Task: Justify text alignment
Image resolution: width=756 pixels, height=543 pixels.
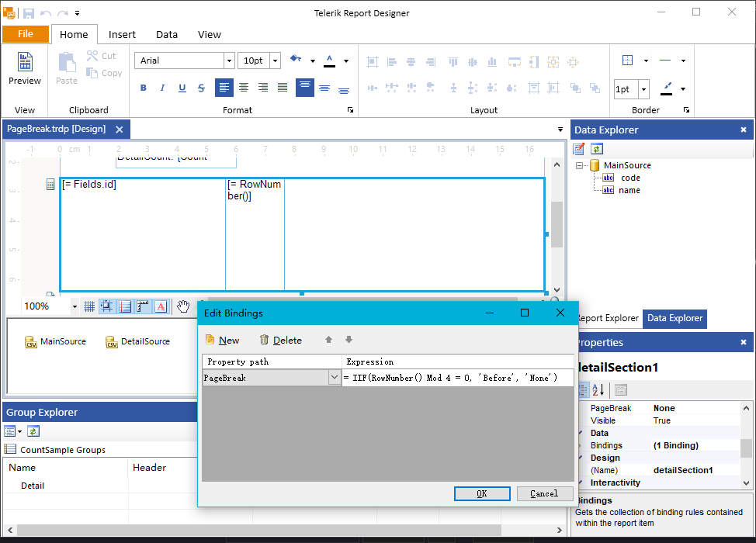Action: click(x=283, y=87)
